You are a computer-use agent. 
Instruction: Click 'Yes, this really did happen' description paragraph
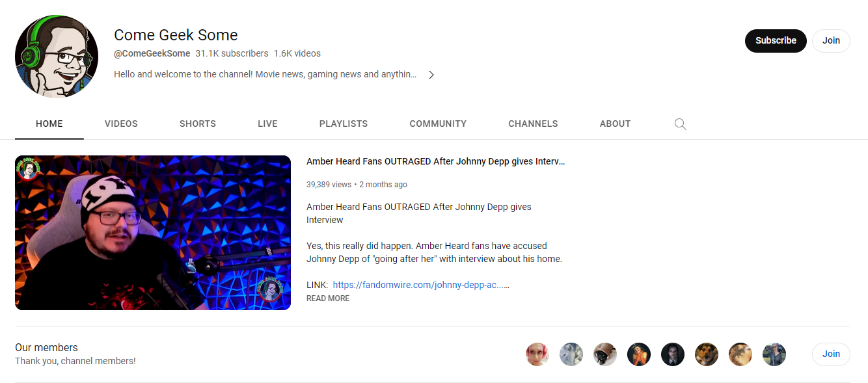[434, 252]
